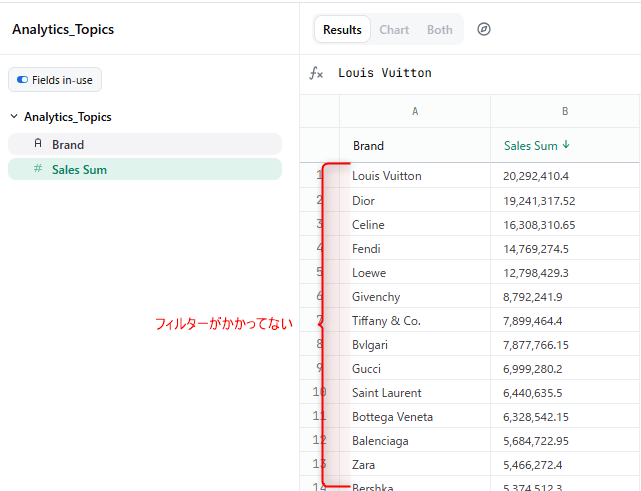
Task: Click the text type icon beside Brand
Action: (38, 143)
